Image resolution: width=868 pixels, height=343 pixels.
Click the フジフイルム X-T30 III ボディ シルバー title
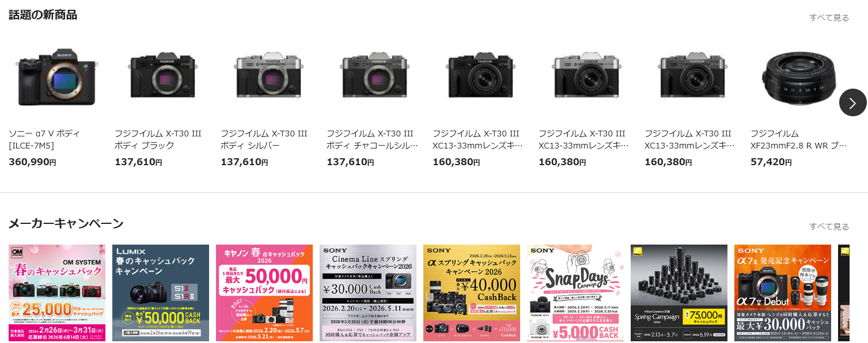(264, 139)
